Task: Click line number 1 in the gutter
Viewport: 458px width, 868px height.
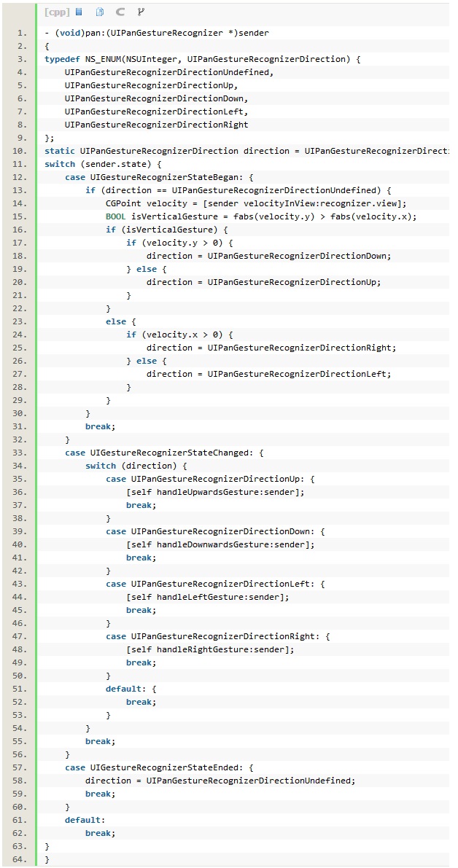Action: (20, 33)
